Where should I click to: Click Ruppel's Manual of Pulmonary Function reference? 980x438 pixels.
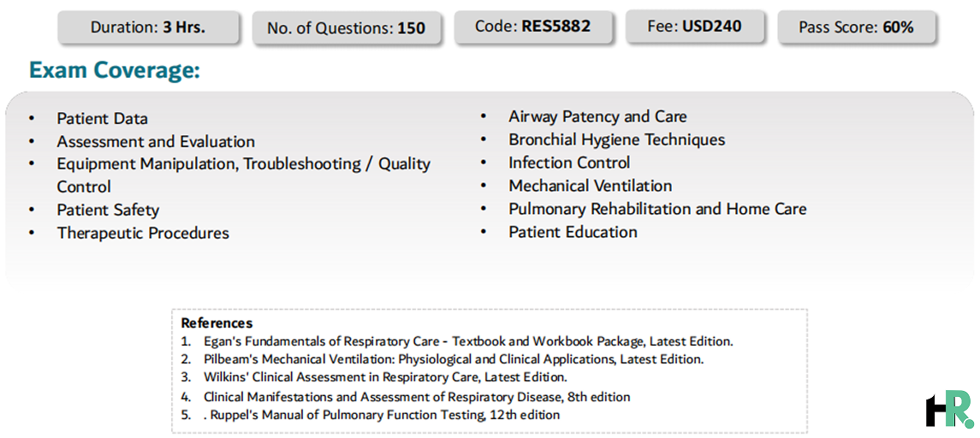click(x=381, y=414)
